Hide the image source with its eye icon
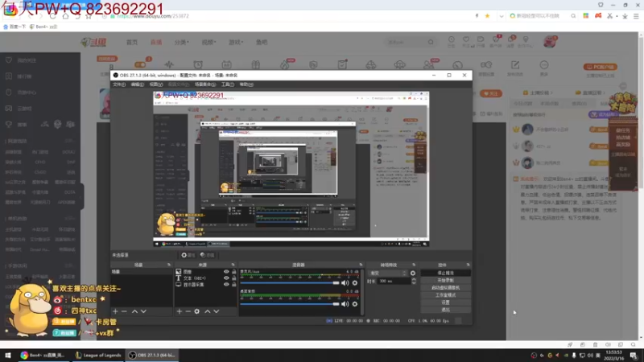Screen dimensions: 644x362 226,272
